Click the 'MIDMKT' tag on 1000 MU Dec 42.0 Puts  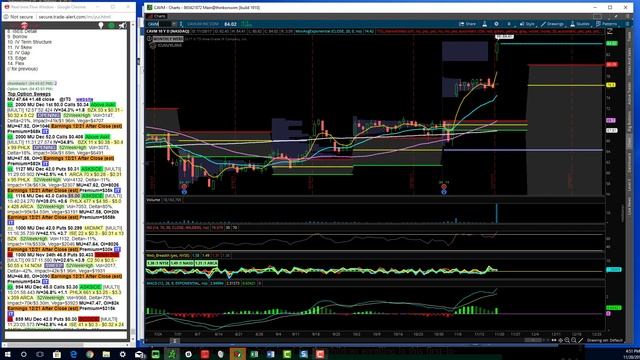[x=94, y=228]
